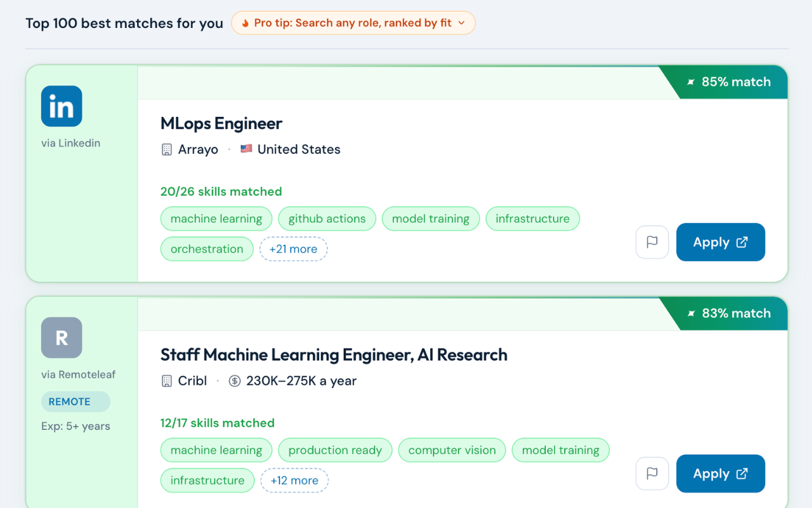
Task: Click the fire icon in Pro tip banner
Action: 246,23
